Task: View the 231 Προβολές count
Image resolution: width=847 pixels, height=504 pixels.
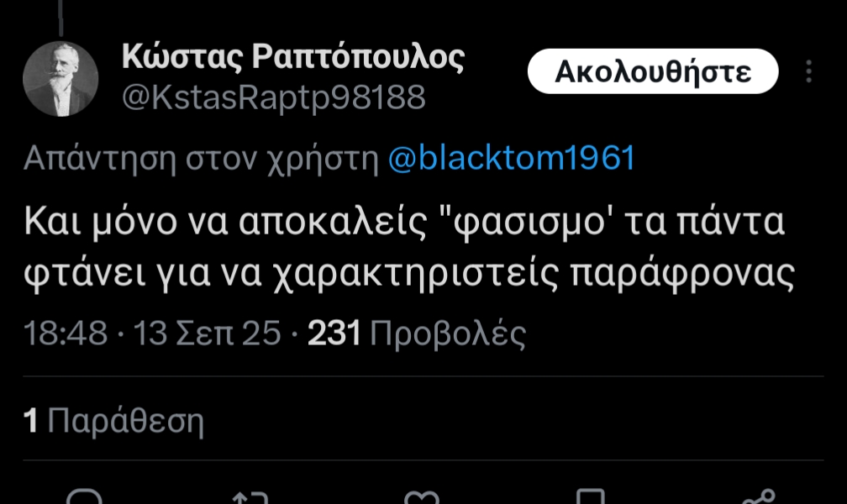Action: pos(417,333)
